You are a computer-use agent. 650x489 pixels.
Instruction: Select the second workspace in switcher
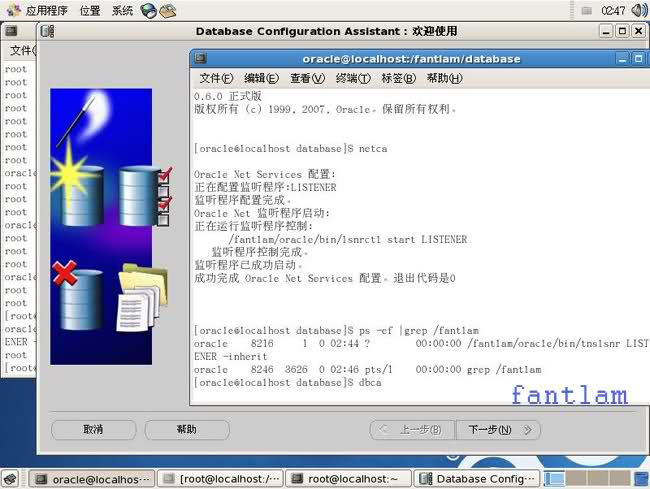point(576,479)
